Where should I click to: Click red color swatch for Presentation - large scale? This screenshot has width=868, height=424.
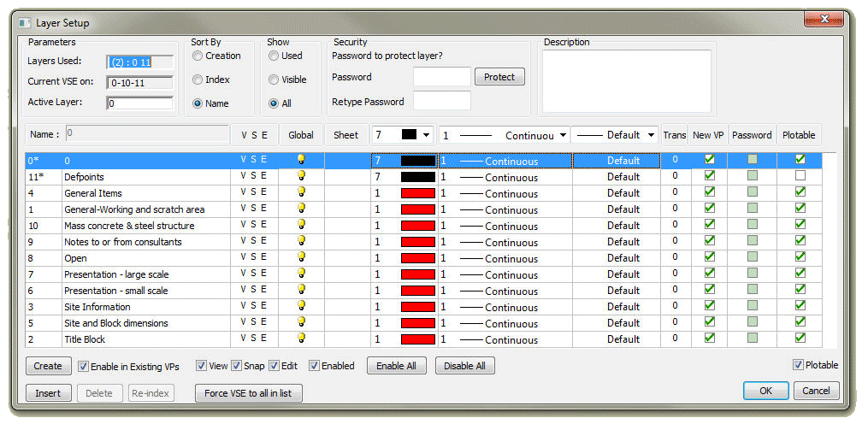pos(418,274)
